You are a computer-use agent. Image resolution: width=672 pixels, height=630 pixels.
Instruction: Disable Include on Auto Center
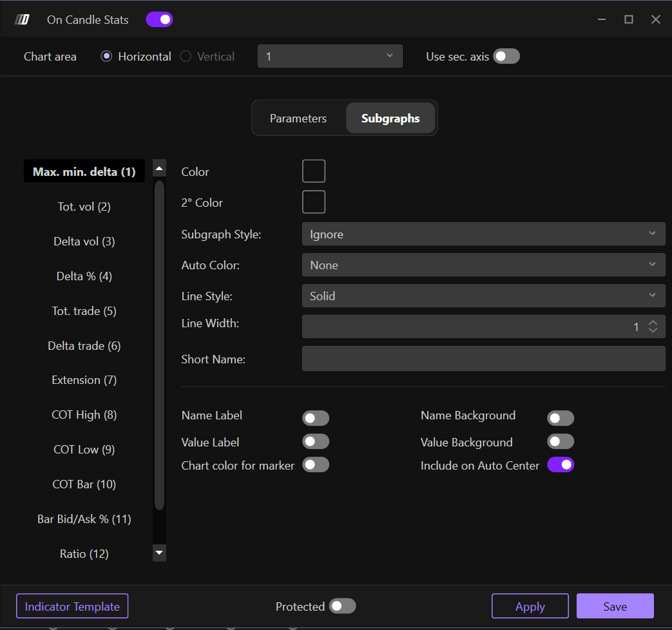561,464
